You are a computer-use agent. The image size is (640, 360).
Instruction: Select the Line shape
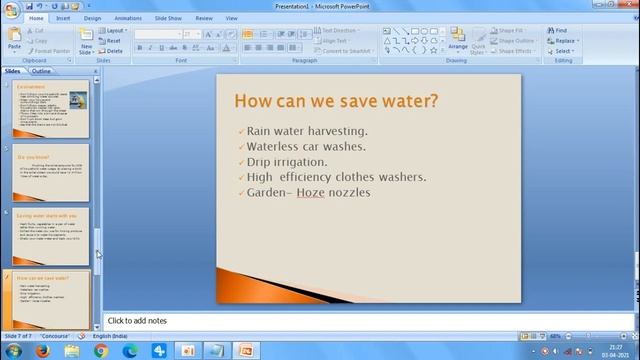tap(396, 31)
